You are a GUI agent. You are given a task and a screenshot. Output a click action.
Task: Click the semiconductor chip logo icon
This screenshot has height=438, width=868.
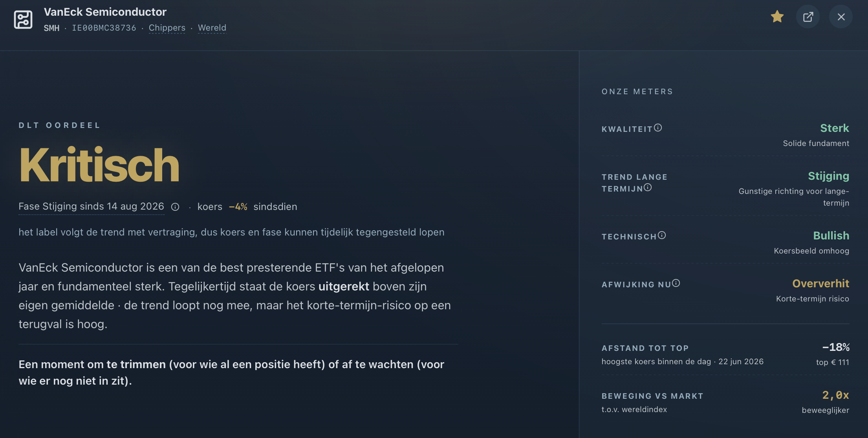(23, 20)
